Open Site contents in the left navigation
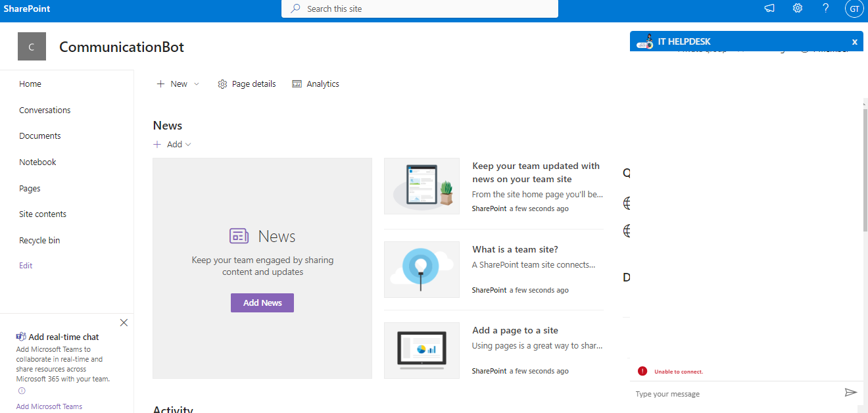 (43, 214)
